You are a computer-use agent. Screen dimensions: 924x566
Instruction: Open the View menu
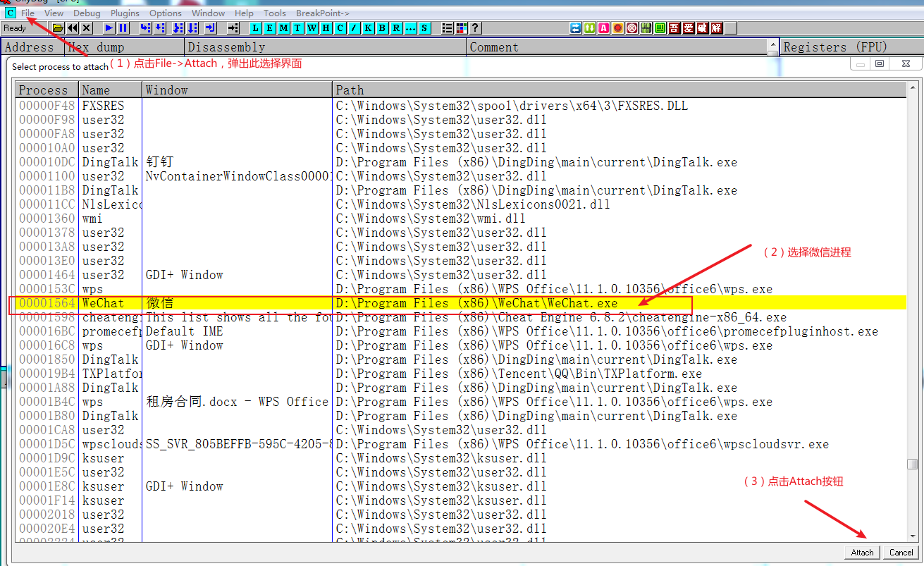(x=54, y=13)
